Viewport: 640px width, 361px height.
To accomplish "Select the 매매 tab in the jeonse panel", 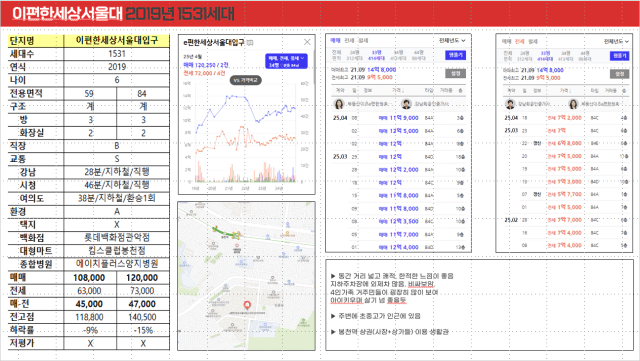I will (x=507, y=41).
